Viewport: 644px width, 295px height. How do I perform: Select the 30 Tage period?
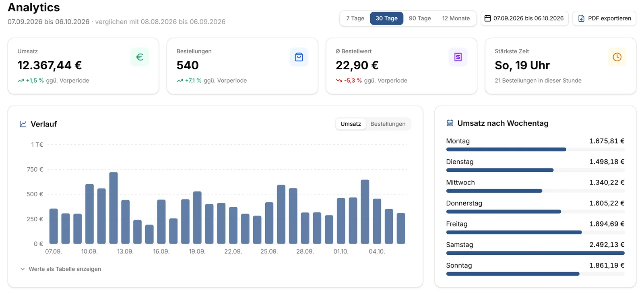[386, 19]
